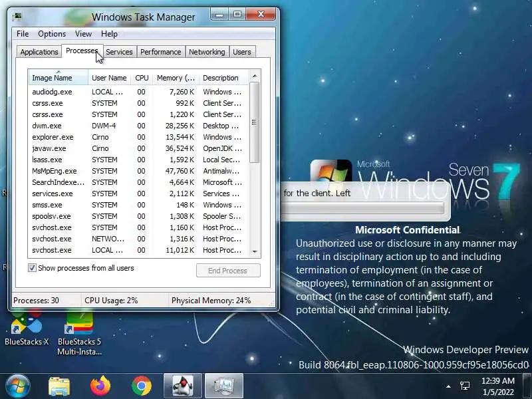The image size is (532, 399).
Task: Sort by Memory column header
Action: click(176, 78)
